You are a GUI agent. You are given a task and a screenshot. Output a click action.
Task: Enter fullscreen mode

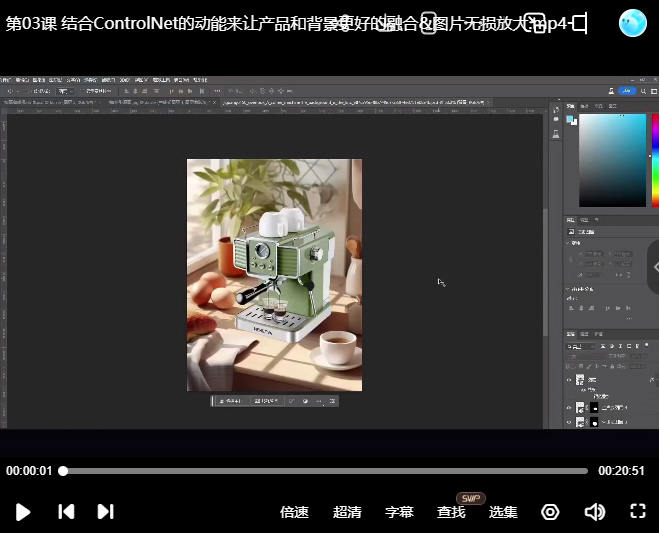[638, 512]
